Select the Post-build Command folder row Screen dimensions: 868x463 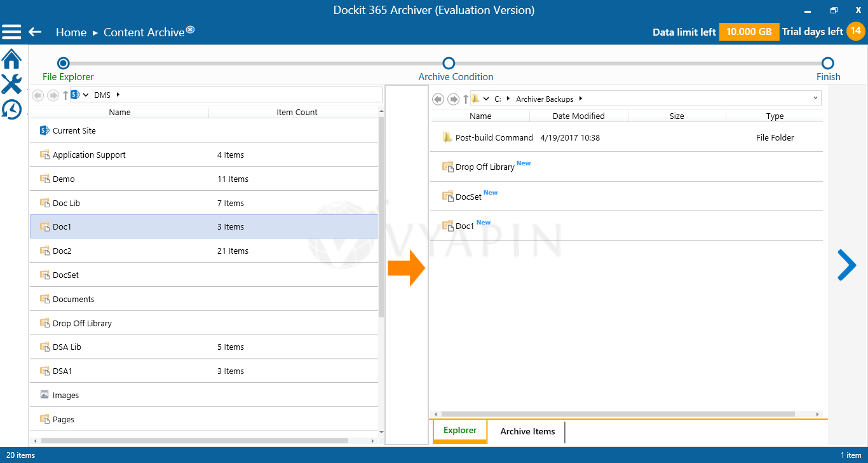494,137
